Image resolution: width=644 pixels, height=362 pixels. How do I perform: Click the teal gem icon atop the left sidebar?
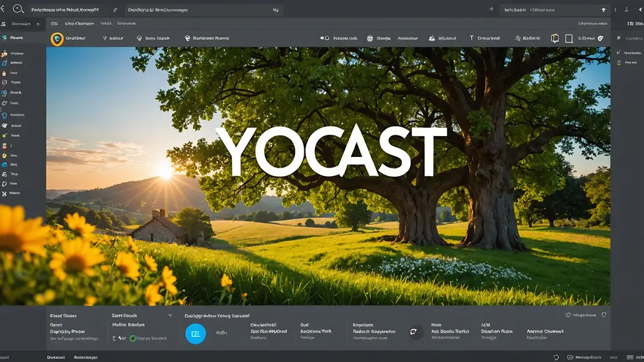tap(5, 37)
